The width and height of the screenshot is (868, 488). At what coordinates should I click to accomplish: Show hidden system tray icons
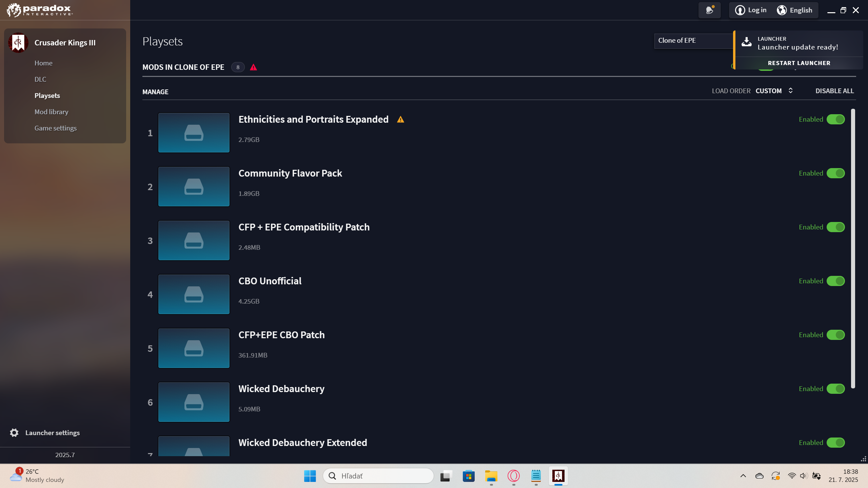click(743, 476)
